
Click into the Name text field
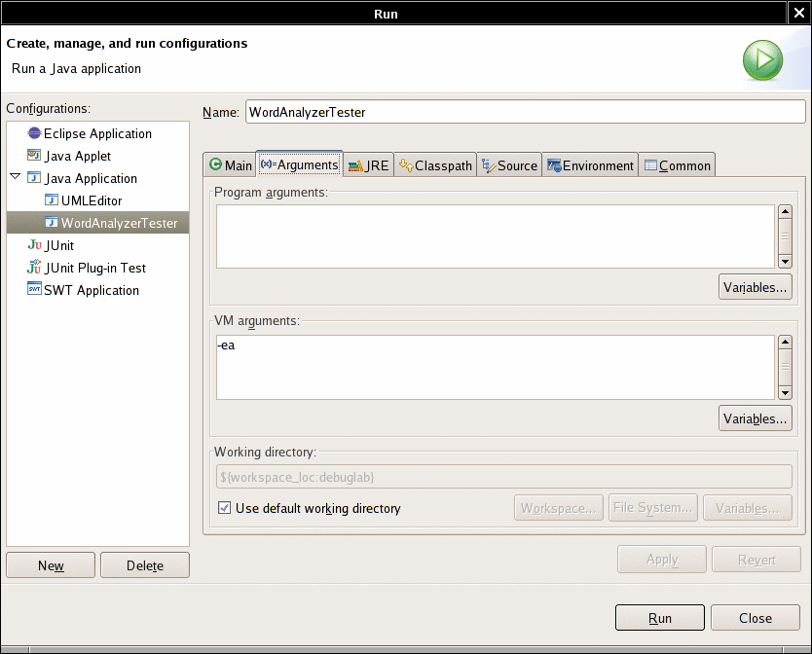[525, 112]
